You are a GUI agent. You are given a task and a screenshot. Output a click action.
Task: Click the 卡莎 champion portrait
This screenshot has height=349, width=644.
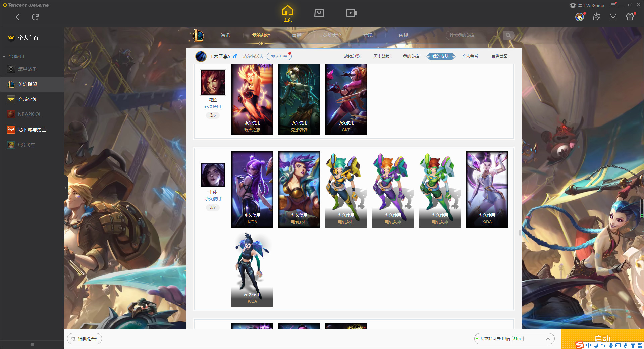[x=213, y=175]
